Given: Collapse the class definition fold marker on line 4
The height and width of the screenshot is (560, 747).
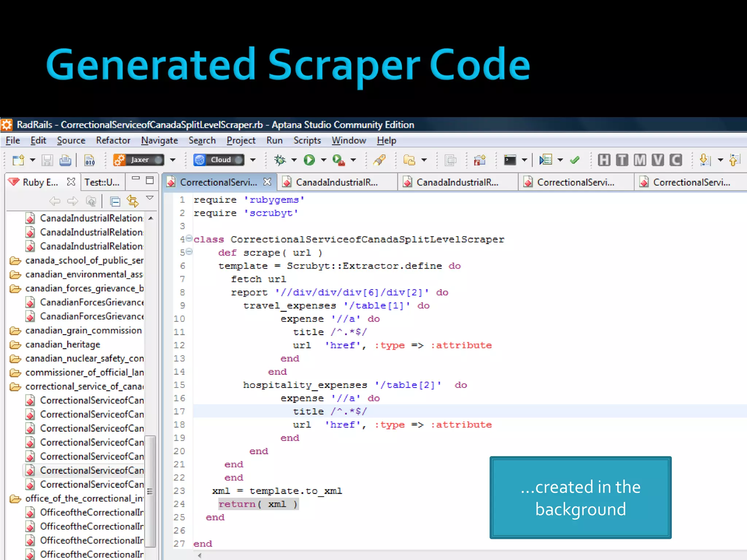Looking at the screenshot, I should point(189,238).
